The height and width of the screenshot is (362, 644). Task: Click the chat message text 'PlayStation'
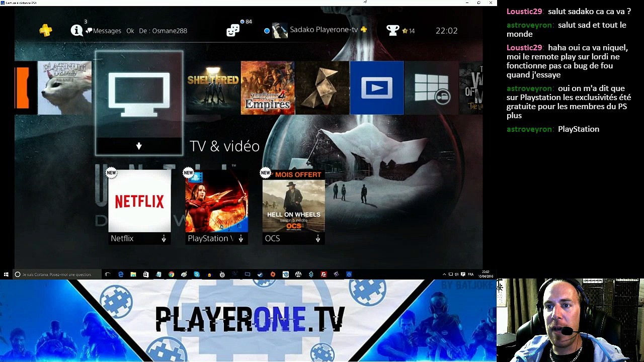click(x=579, y=129)
